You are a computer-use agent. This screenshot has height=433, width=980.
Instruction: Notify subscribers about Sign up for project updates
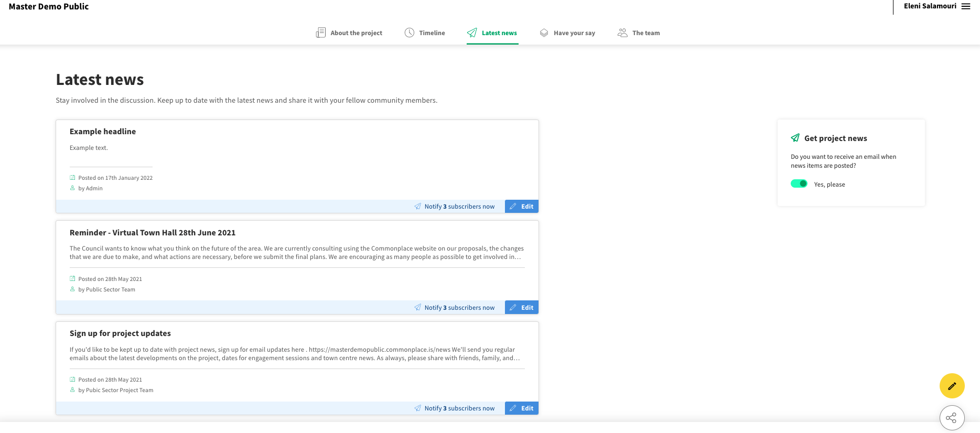pos(455,408)
